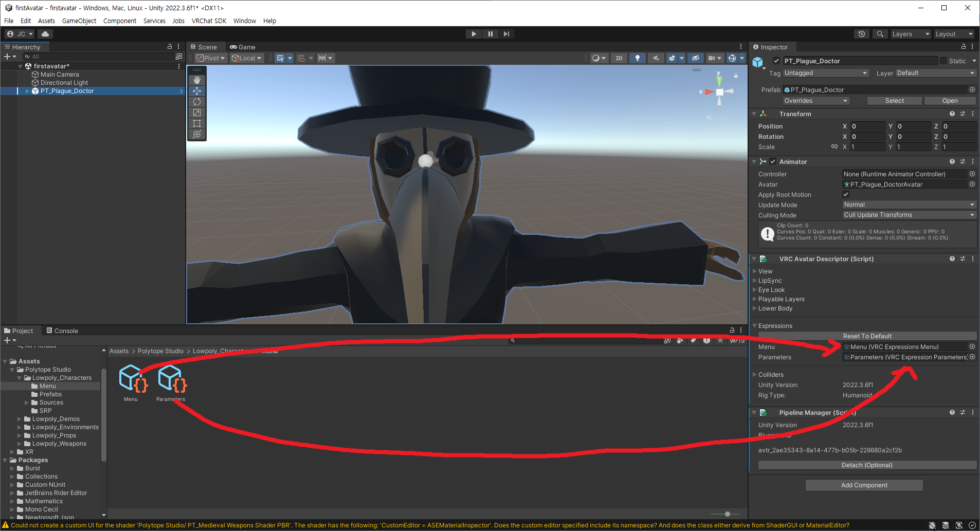Open the Tag dropdown

coord(826,73)
